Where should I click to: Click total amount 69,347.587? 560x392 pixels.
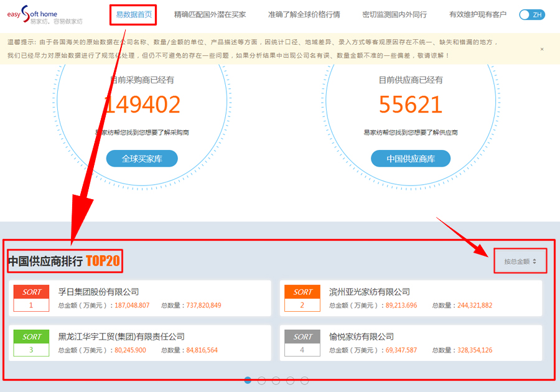click(x=401, y=350)
